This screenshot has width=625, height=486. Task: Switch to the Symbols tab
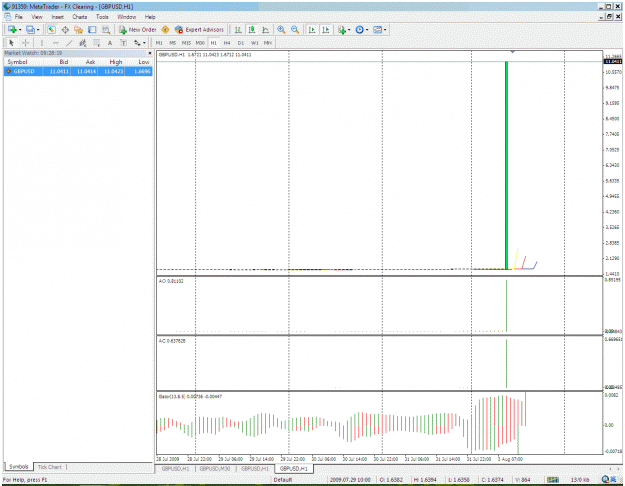tap(19, 466)
